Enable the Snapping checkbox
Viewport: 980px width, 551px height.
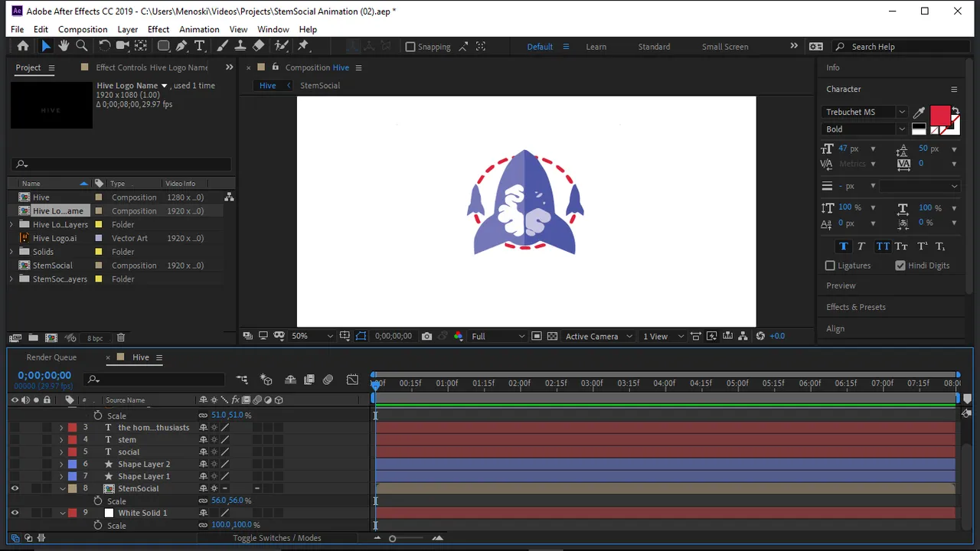coord(410,47)
